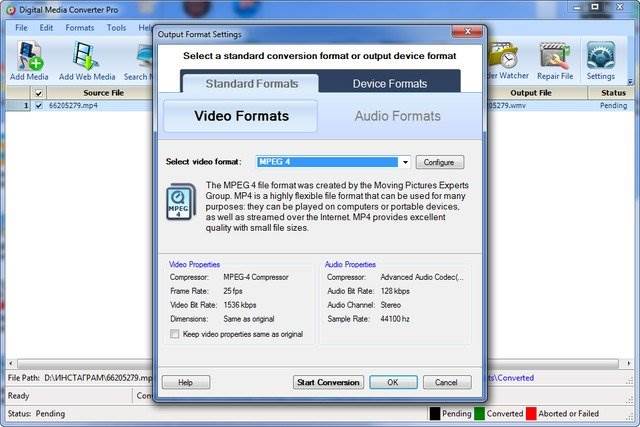
Task: Open the Edit menu
Action: tap(46, 28)
